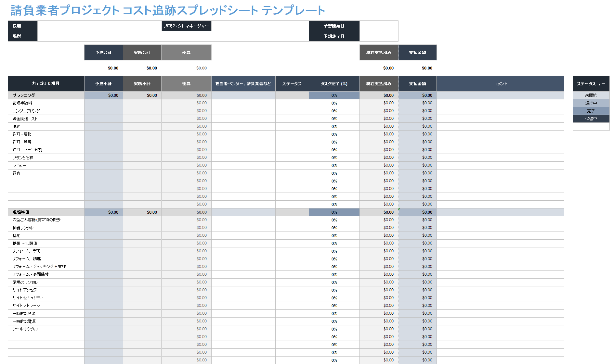
Task: Select the 足場のレンタル row label
Action: click(x=25, y=282)
